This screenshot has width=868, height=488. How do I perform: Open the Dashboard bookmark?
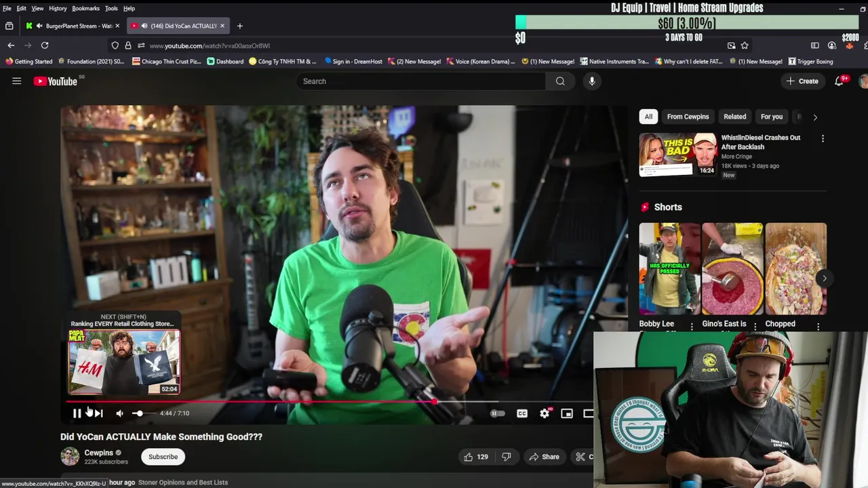pos(225,61)
